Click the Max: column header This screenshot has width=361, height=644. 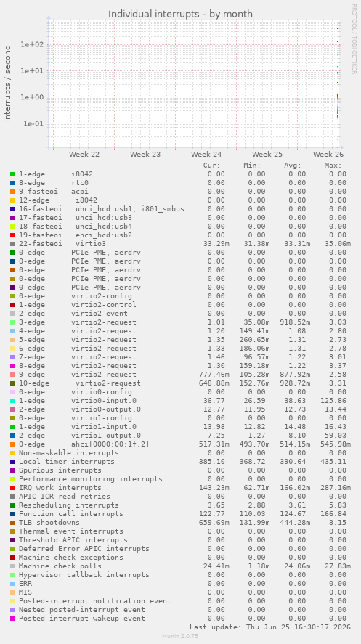coord(333,166)
